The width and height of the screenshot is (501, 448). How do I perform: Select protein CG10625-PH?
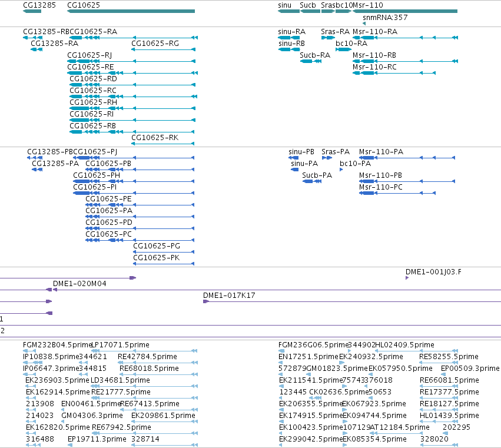click(134, 181)
